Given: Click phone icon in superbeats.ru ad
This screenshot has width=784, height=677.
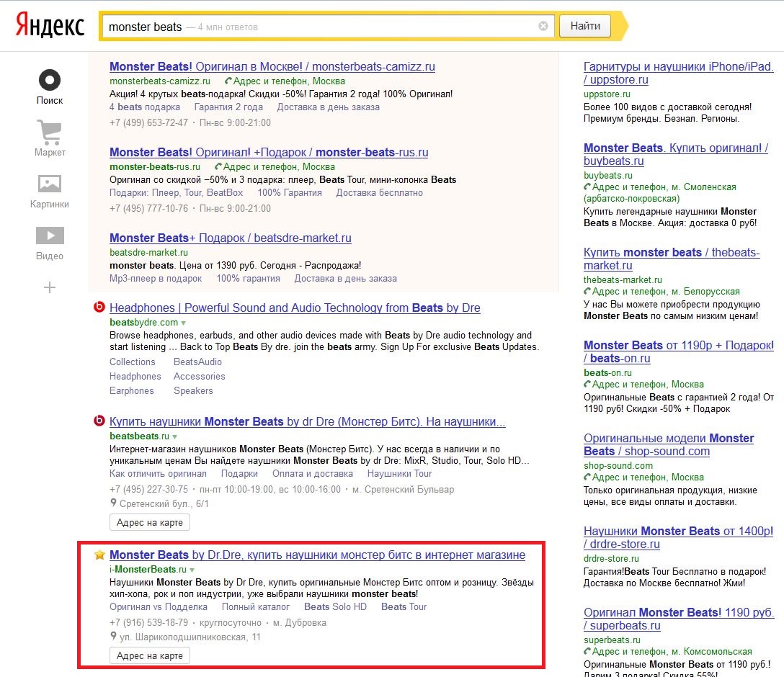Looking at the screenshot, I should pyautogui.click(x=587, y=651).
